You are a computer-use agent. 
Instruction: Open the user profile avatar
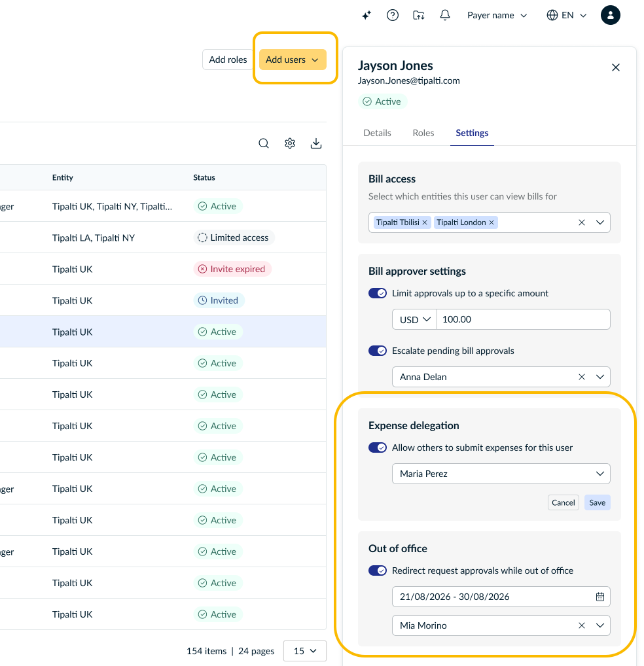[611, 15]
